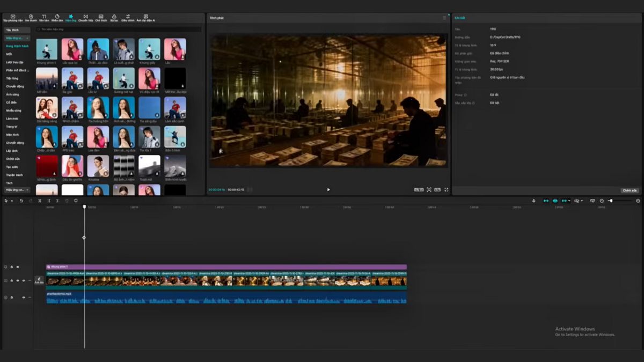Click the fullscreen preview icon under the player
The image size is (644, 362).
447,189
